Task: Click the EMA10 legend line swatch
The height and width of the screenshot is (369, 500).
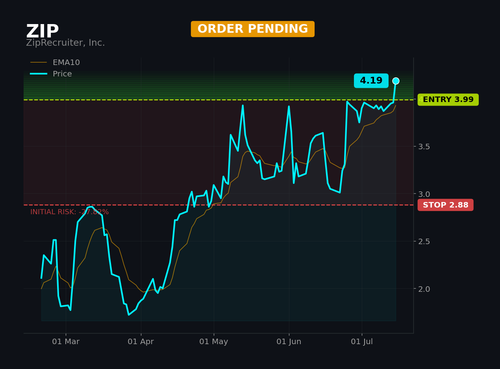Action: pyautogui.click(x=38, y=62)
